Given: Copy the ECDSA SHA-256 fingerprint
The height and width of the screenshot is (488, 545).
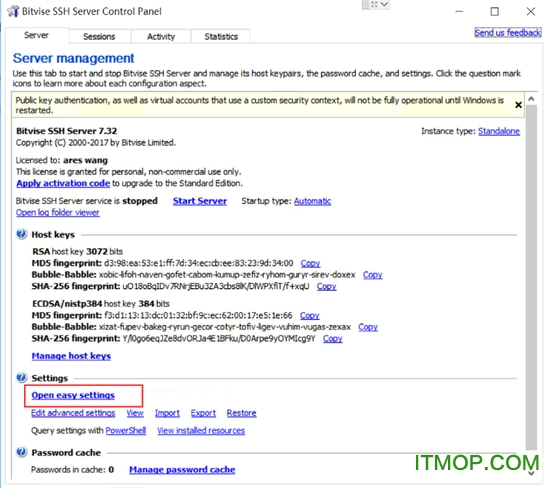Looking at the screenshot, I should coord(333,339).
